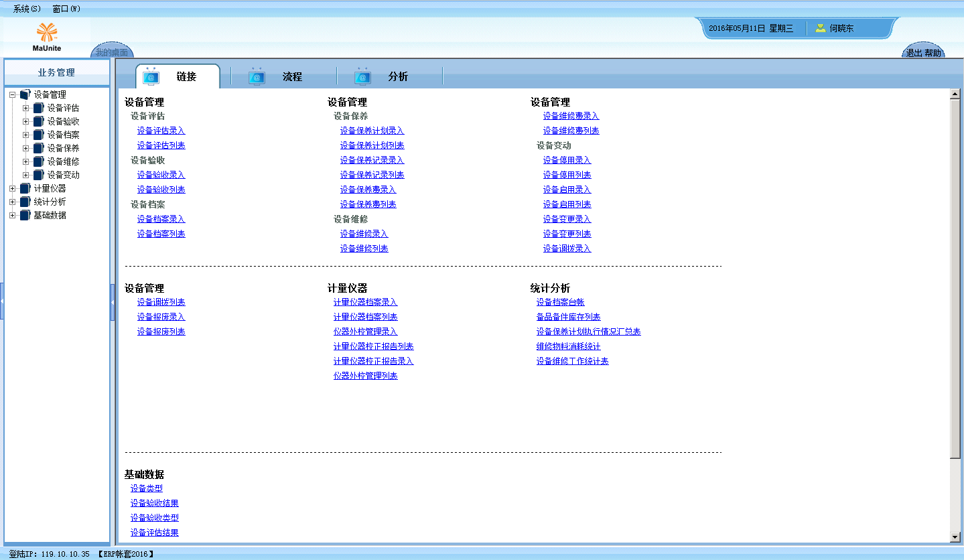Select the 设备维修 tree node icon
The image size is (964, 560).
[39, 162]
